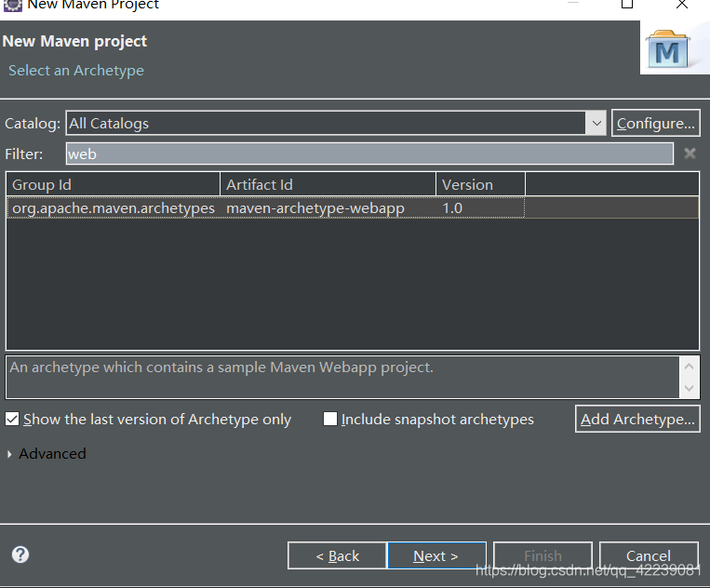Click the help question mark icon
The width and height of the screenshot is (710, 588).
(x=20, y=555)
